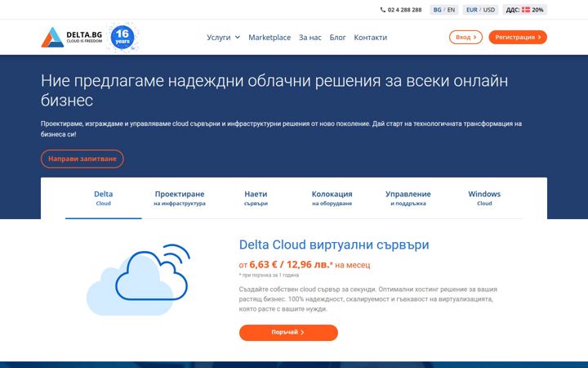Image resolution: width=588 pixels, height=368 pixels.
Task: Switch language to EN
Action: [451, 10]
